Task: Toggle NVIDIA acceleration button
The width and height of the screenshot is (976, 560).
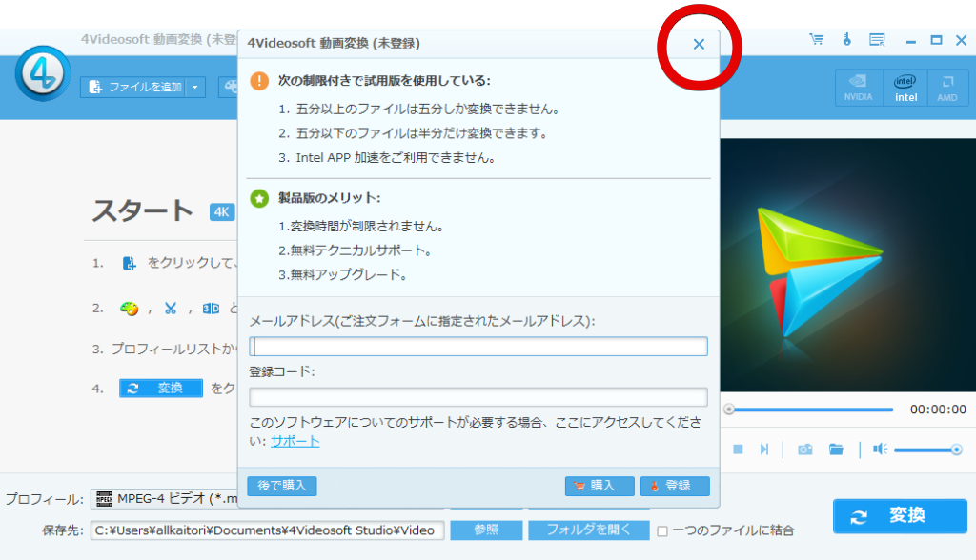Action: point(859,87)
